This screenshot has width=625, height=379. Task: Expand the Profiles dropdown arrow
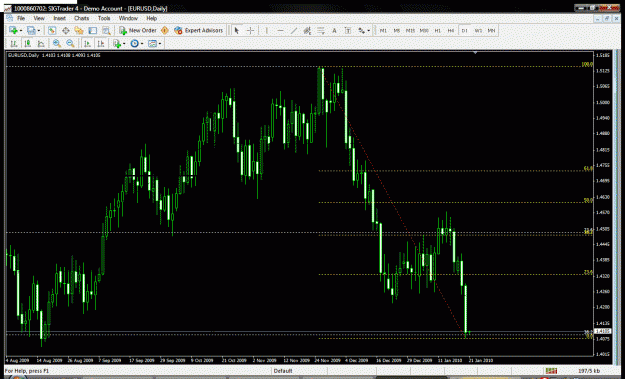pos(39,31)
